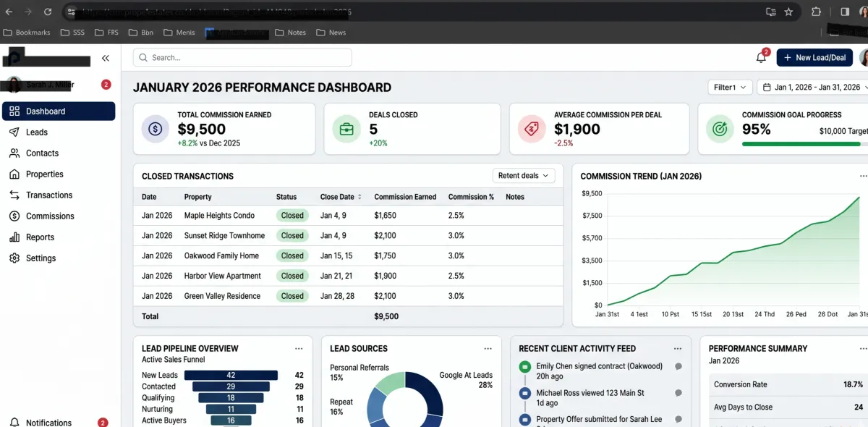The height and width of the screenshot is (427, 868).
Task: Open notifications bell in top bar
Action: tap(761, 58)
